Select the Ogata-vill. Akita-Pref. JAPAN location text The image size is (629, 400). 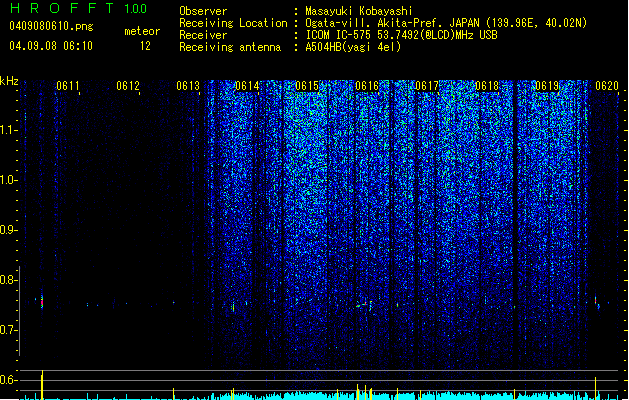446,23
